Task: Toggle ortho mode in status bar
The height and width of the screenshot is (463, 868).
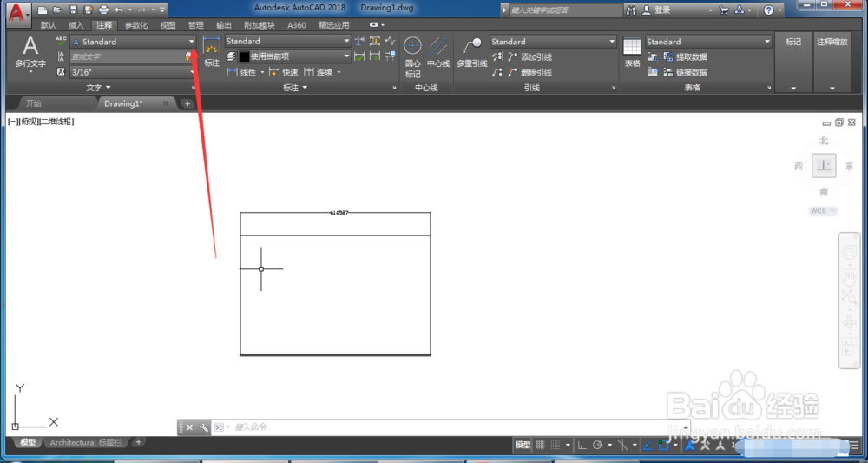Action: pyautogui.click(x=582, y=445)
